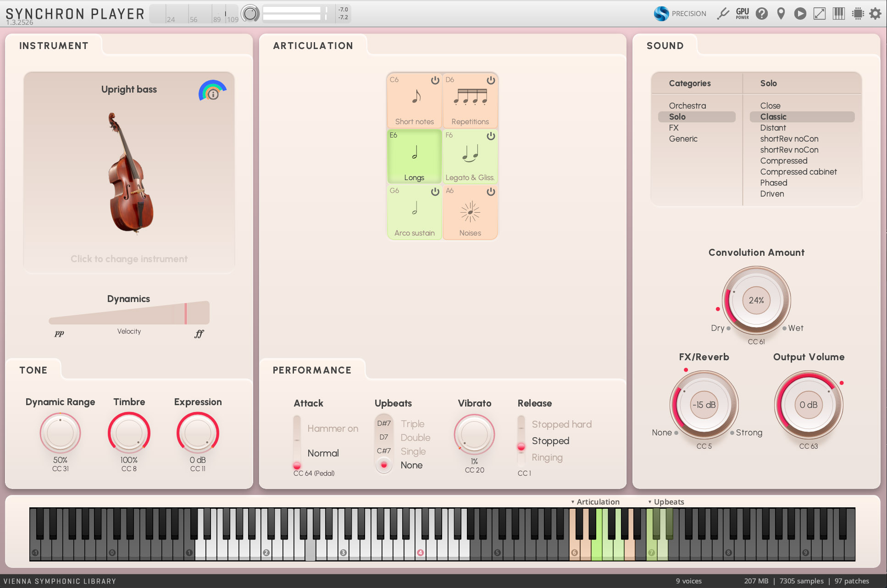Click the play button icon in header
Screen dimensions: 887x588
[x=800, y=14]
